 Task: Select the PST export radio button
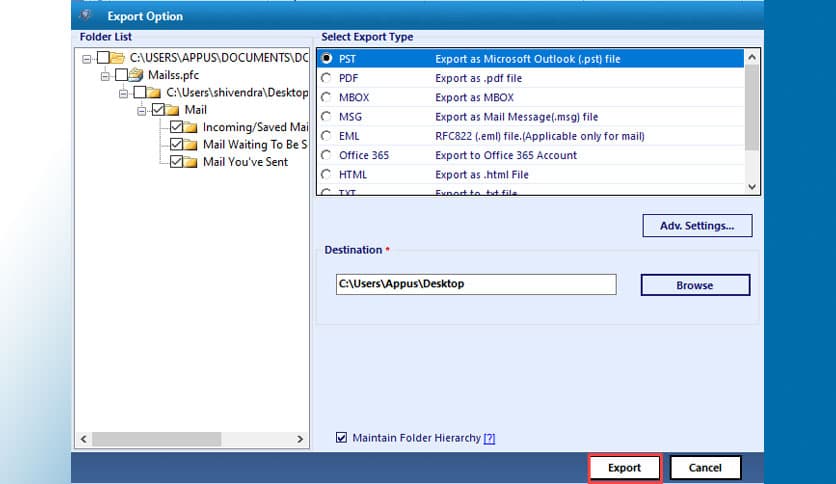tap(326, 58)
